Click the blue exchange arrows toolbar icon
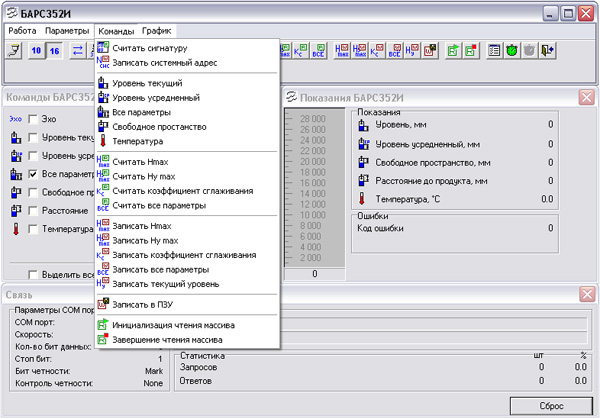Screen dimensions: 600x419 [x=78, y=51]
